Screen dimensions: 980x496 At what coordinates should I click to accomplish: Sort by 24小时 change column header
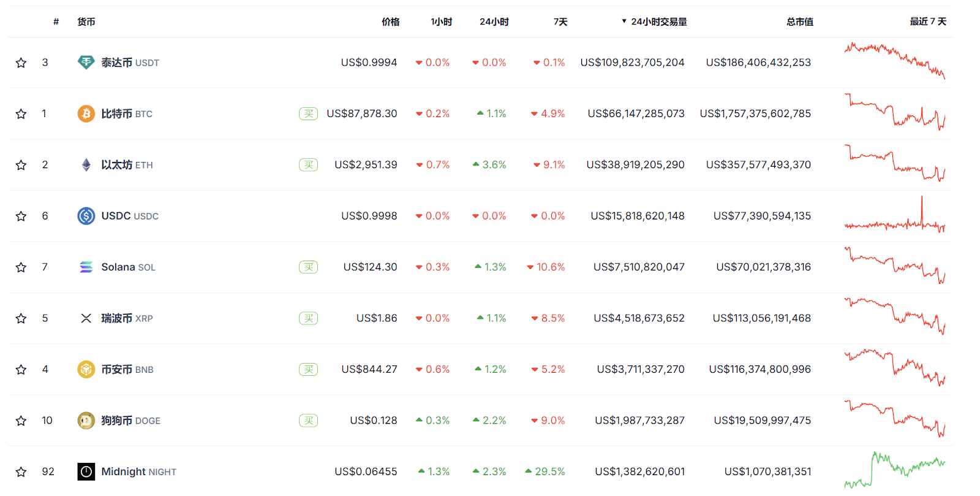coord(494,21)
